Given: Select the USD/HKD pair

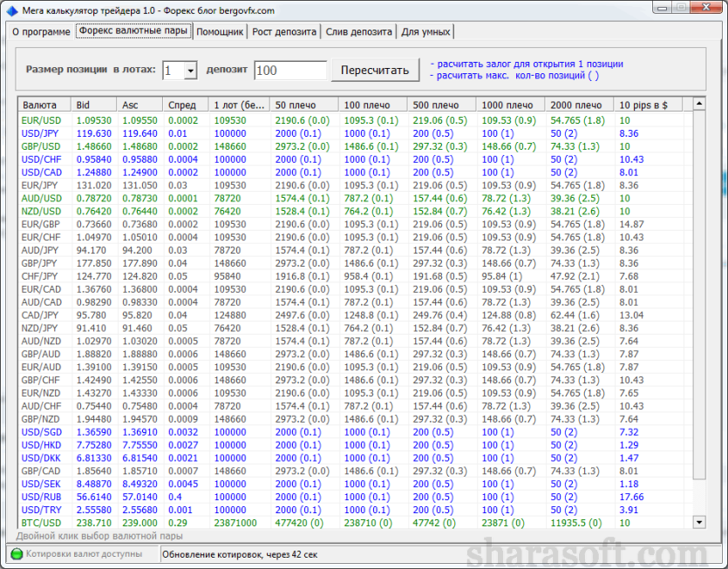Looking at the screenshot, I should click(x=355, y=445).
